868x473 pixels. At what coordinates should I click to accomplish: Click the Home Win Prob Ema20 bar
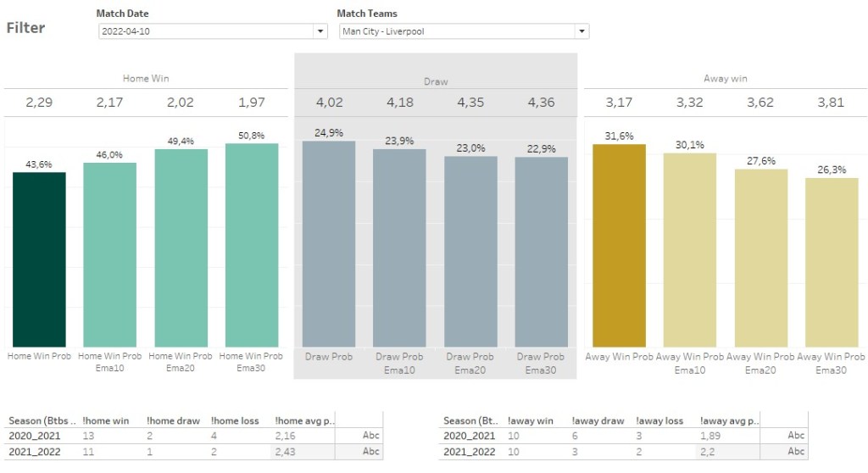pos(181,248)
